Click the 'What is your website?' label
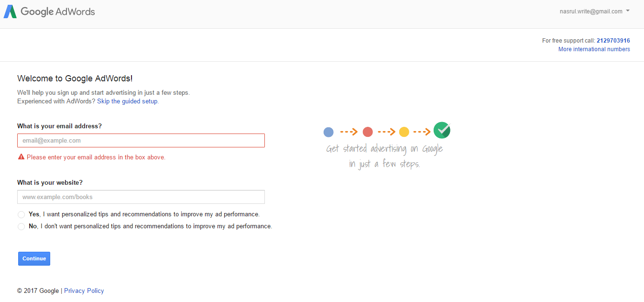Screen dimensions: 644x302 point(50,183)
